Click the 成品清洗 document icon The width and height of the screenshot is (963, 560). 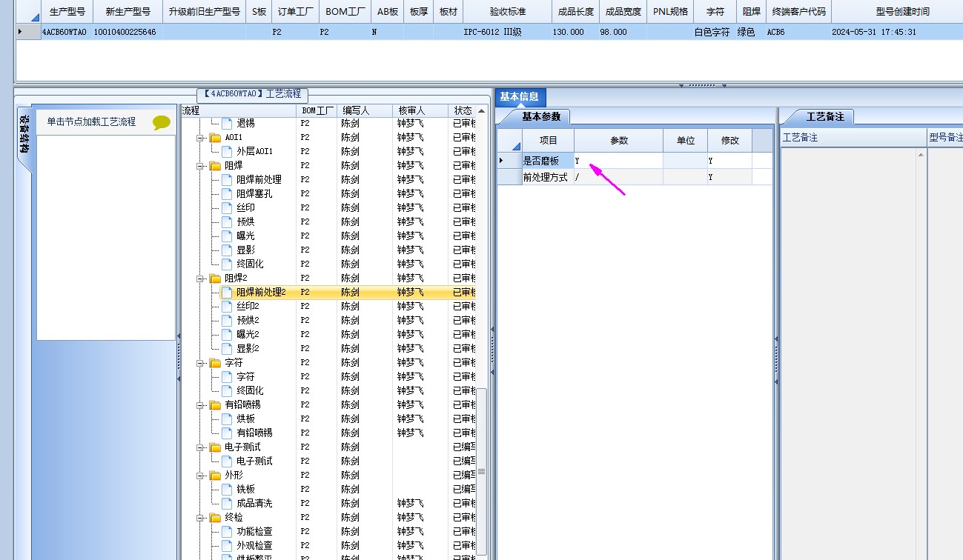(x=227, y=504)
